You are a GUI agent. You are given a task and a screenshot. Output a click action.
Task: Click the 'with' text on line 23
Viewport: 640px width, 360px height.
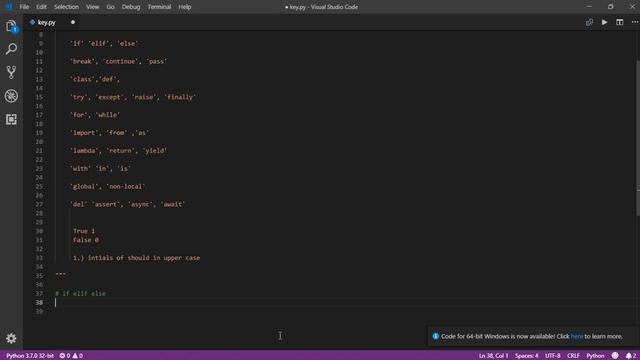[80, 169]
